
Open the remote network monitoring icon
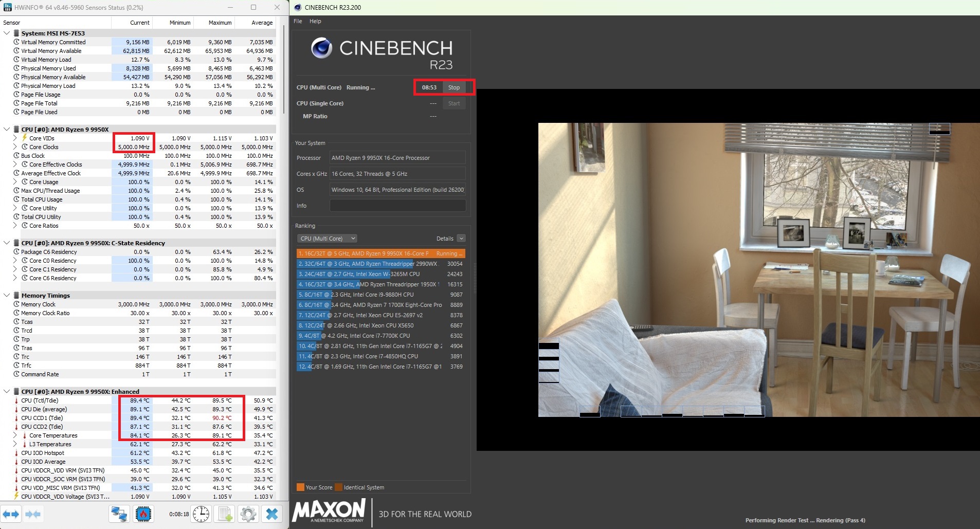[x=120, y=514]
